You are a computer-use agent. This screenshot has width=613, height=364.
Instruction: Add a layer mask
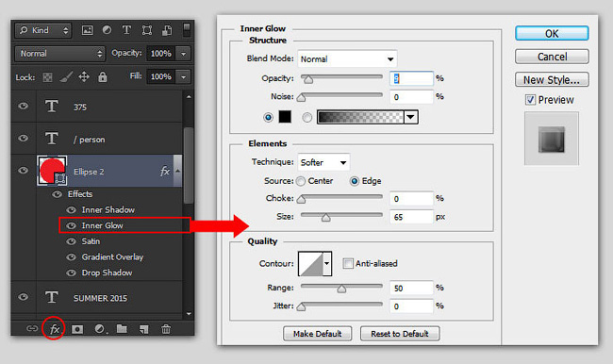77,329
